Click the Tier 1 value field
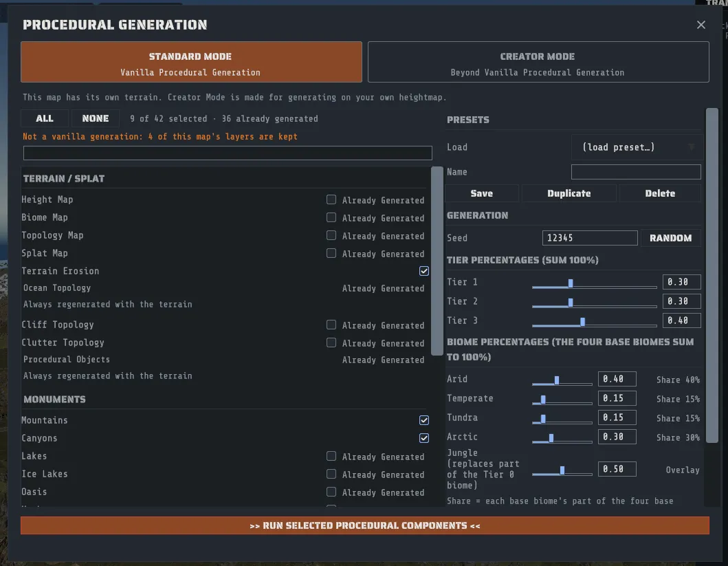Screen dimensions: 728x566 (x=681, y=282)
